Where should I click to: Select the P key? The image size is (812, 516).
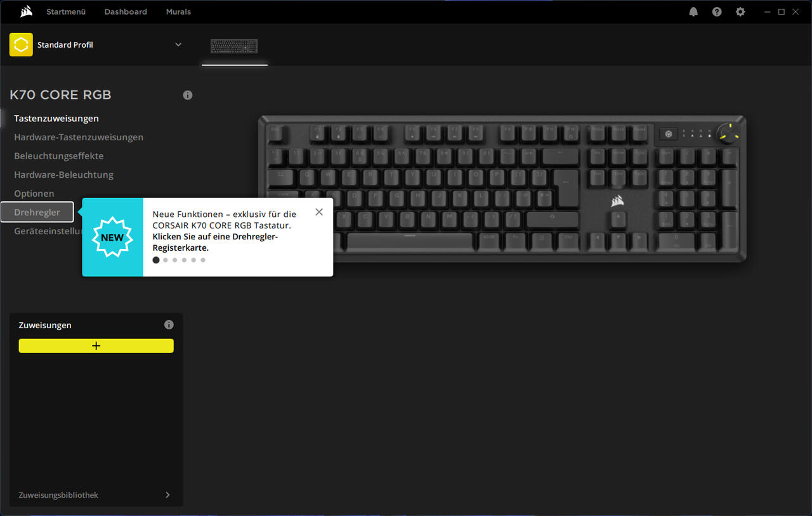[497, 178]
